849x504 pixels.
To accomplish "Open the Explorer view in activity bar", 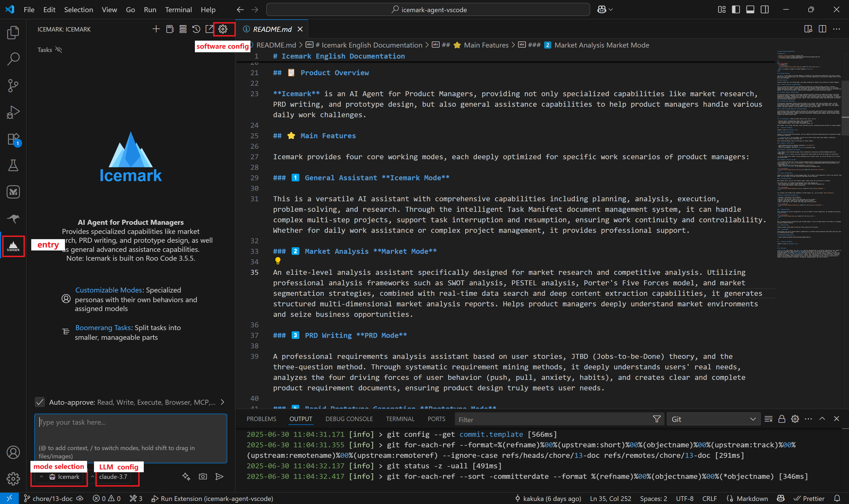I will [13, 32].
